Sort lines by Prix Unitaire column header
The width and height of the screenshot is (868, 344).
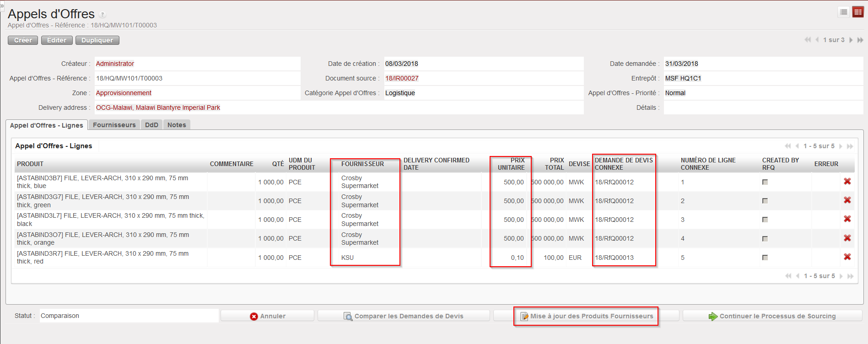click(x=511, y=164)
